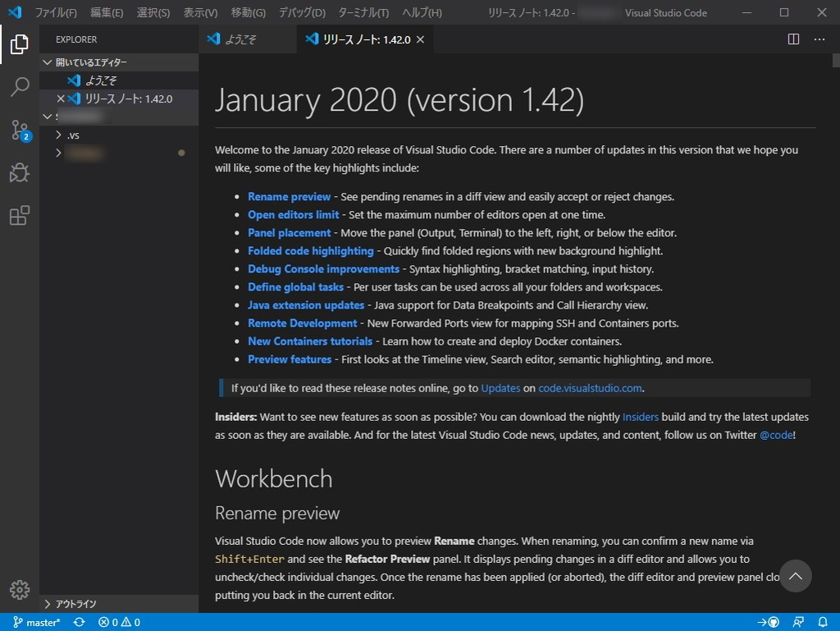Screen dimensions: 840x631
Task: Open the Debug view icon
Action: point(20,172)
